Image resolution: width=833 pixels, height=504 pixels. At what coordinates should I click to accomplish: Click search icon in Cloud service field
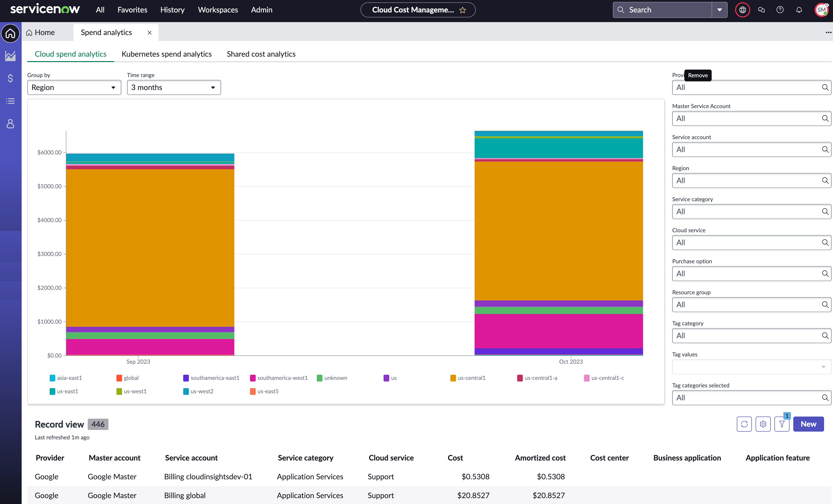coord(825,243)
